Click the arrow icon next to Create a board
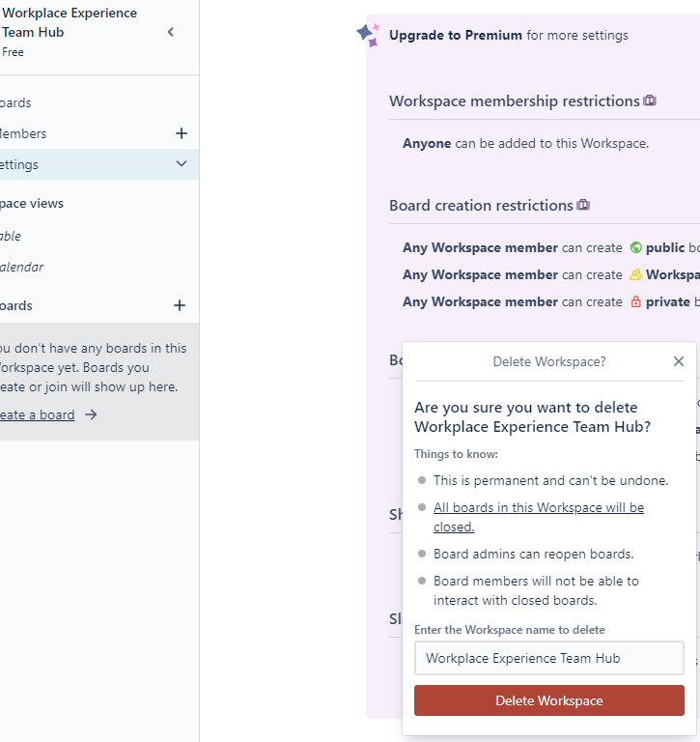Image resolution: width=700 pixels, height=742 pixels. pos(91,415)
